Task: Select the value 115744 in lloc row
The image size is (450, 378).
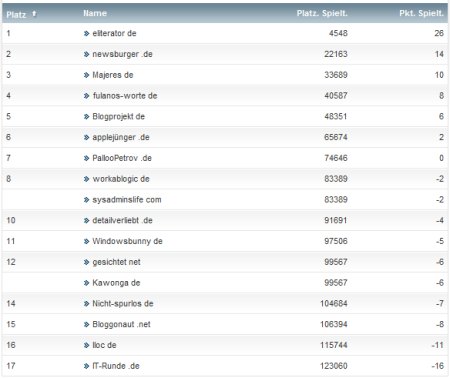Action: coord(334,345)
